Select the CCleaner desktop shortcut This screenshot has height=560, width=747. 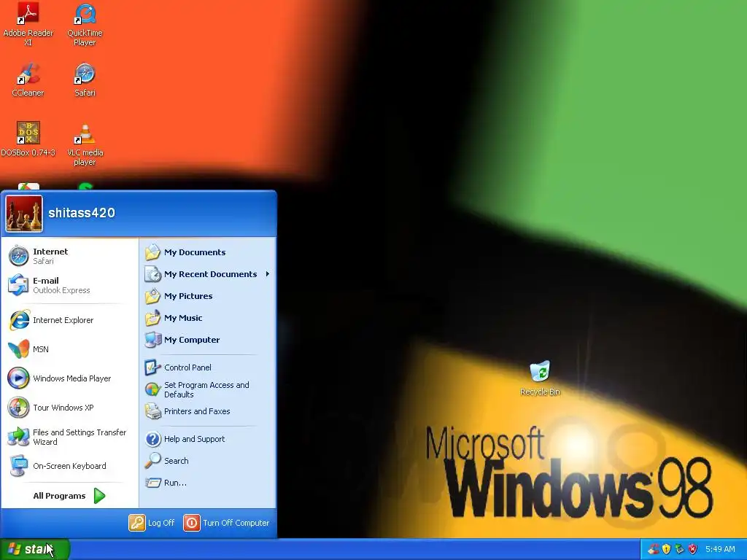28,79
